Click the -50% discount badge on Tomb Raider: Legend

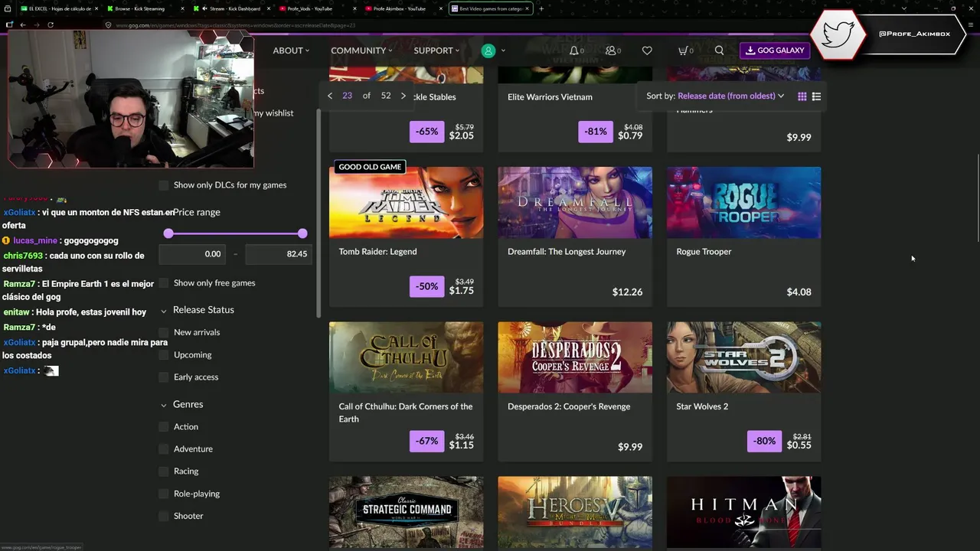[426, 286]
